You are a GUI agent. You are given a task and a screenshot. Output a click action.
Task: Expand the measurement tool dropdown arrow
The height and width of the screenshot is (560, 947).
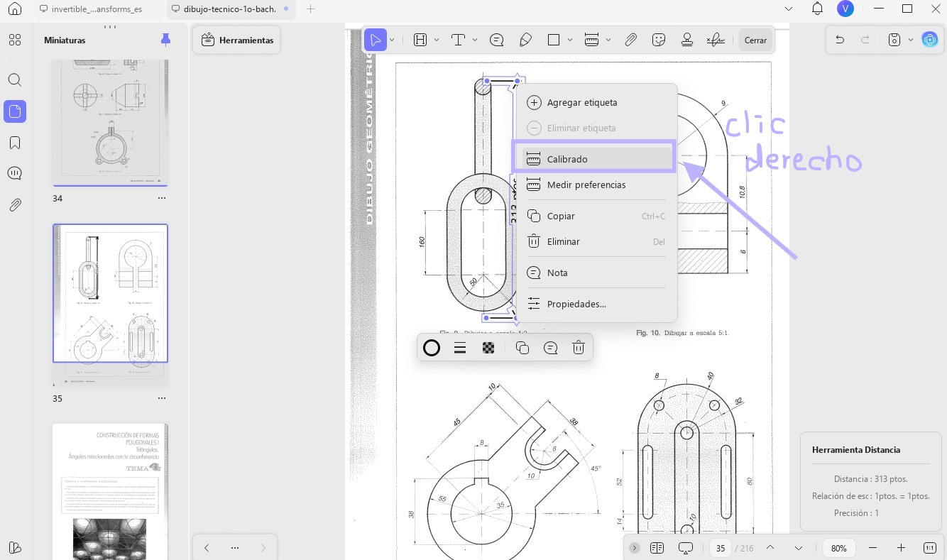pyautogui.click(x=608, y=40)
